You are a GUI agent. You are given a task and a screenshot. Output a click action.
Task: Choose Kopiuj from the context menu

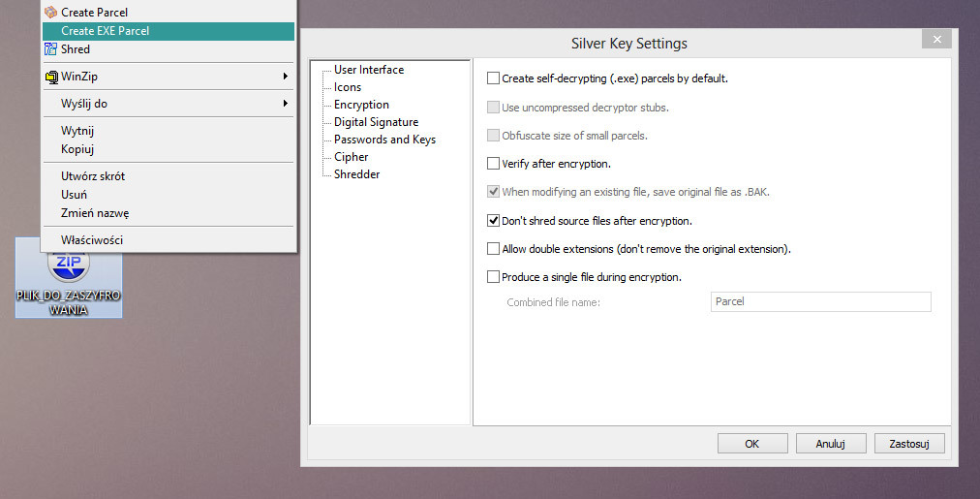point(168,149)
